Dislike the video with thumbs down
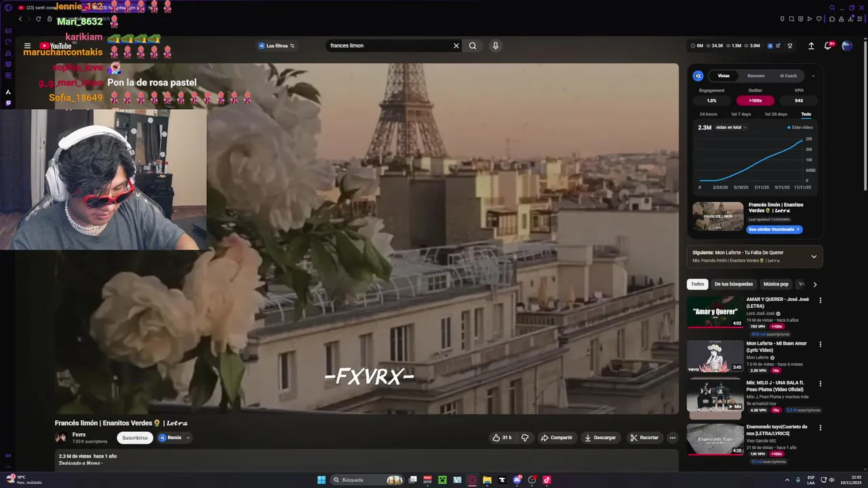 pos(525,438)
